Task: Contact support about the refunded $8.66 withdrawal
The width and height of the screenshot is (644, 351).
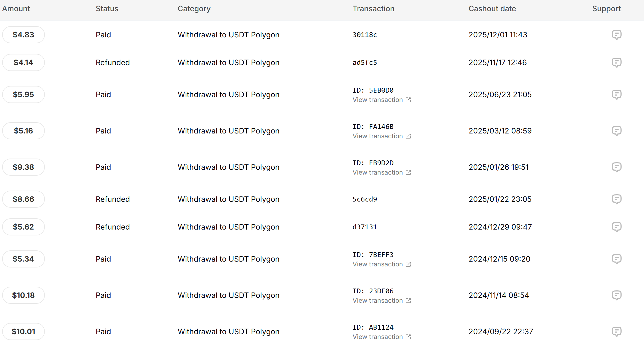Action: (x=616, y=199)
